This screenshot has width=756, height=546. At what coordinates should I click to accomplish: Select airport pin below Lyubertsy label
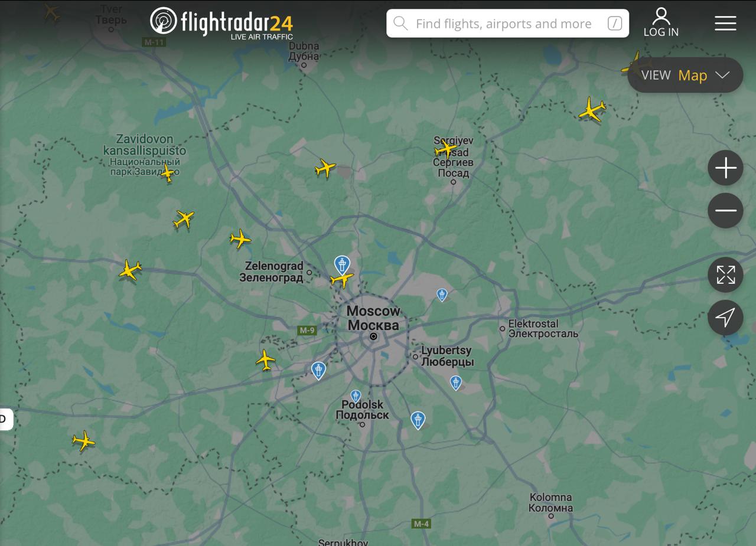[455, 383]
